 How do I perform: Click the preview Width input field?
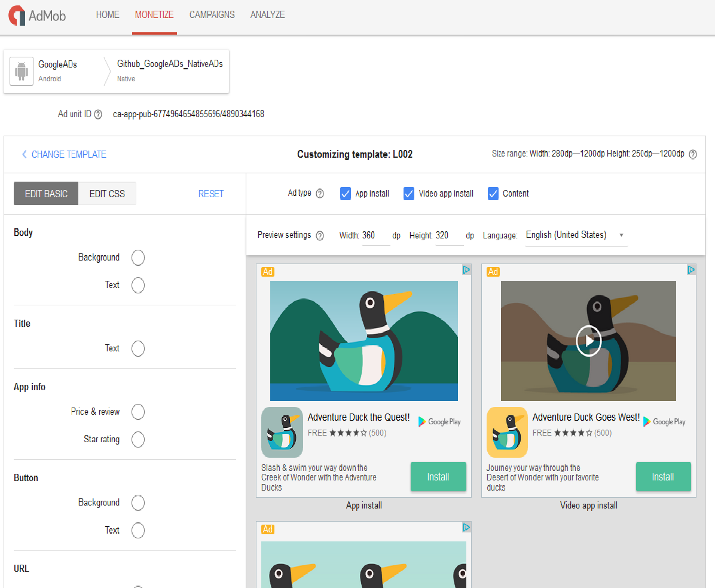(376, 235)
